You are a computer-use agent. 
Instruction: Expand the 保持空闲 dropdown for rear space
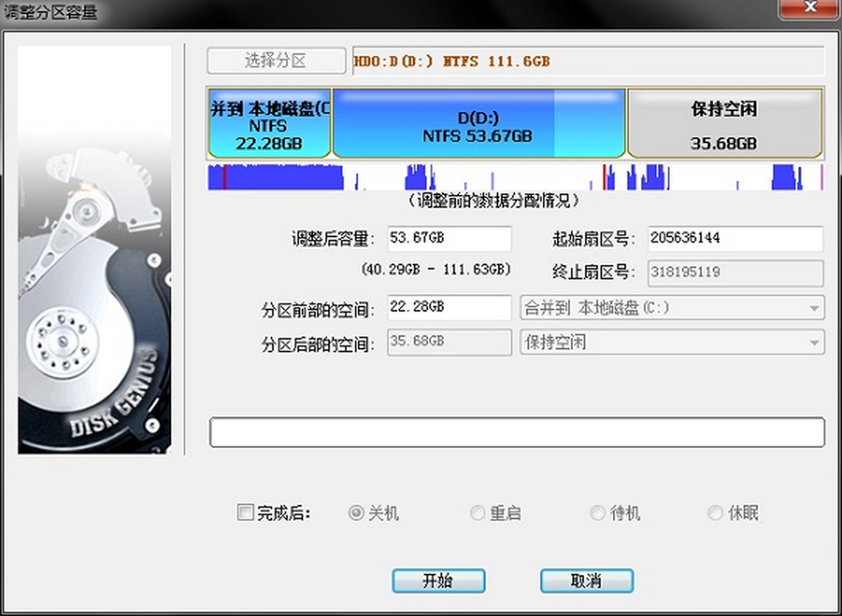click(814, 343)
